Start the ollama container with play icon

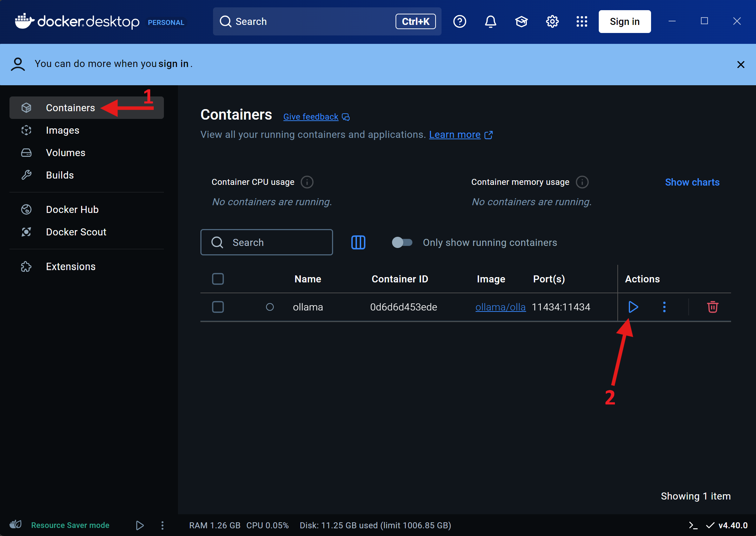(633, 307)
